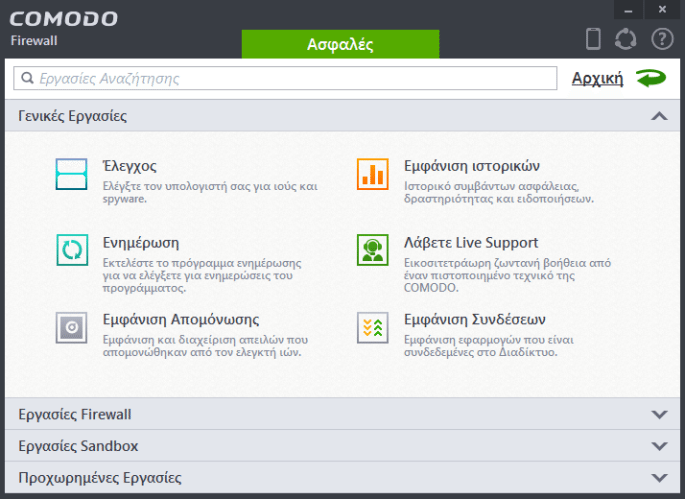Click the share/social icon in the header

[x=626, y=39]
